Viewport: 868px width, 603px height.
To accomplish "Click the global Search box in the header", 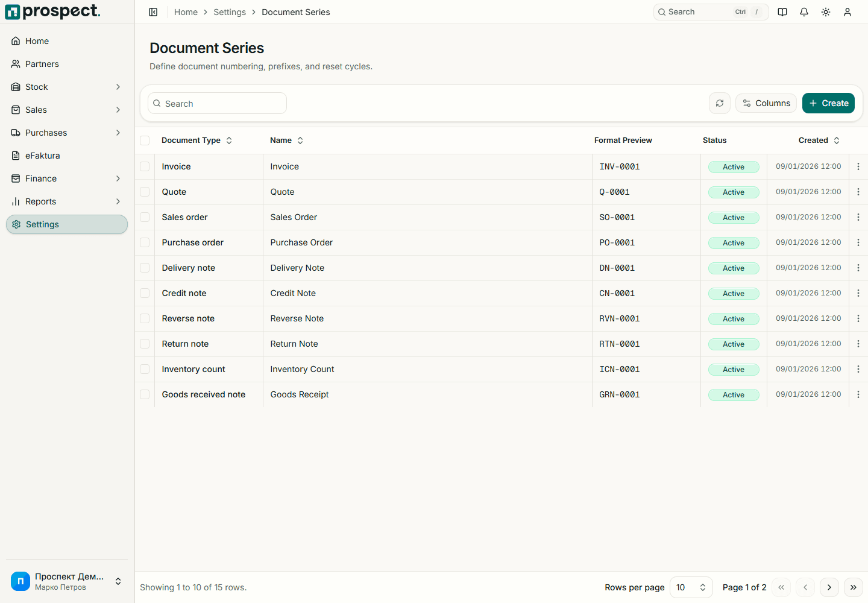I will pyautogui.click(x=711, y=12).
